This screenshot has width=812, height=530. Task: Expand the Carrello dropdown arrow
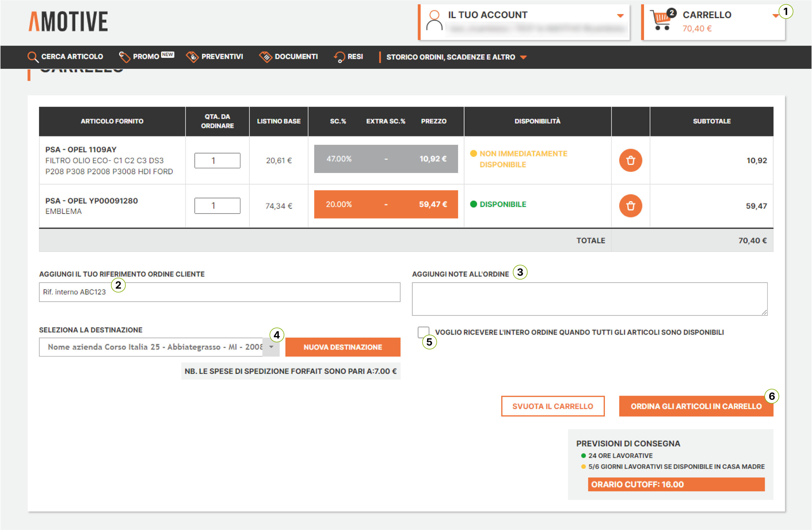[x=775, y=16]
